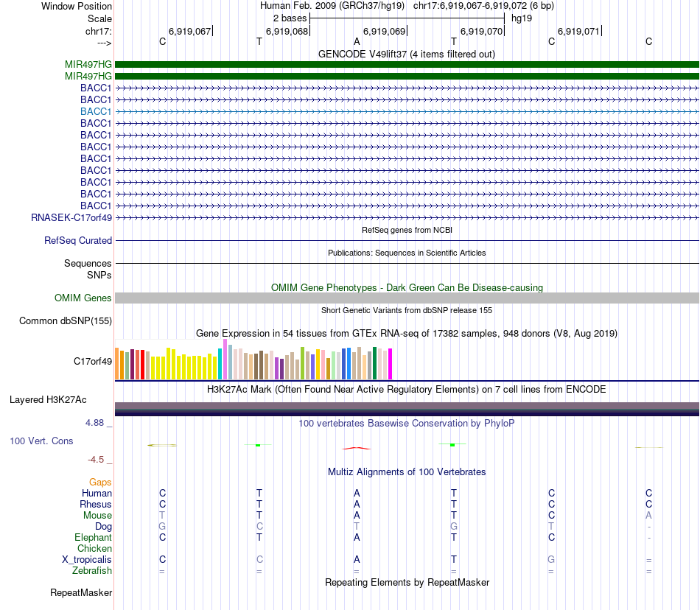Image resolution: width=700 pixels, height=610 pixels.
Task: Click 'Repeating Elements by RepeatMasker' title
Action: 407,582
